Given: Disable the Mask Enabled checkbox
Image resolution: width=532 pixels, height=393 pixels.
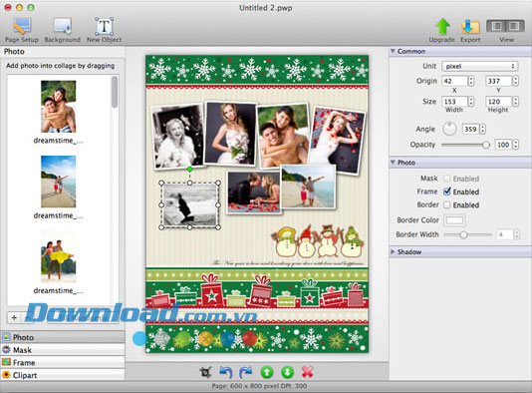Looking at the screenshot, I should coord(447,179).
